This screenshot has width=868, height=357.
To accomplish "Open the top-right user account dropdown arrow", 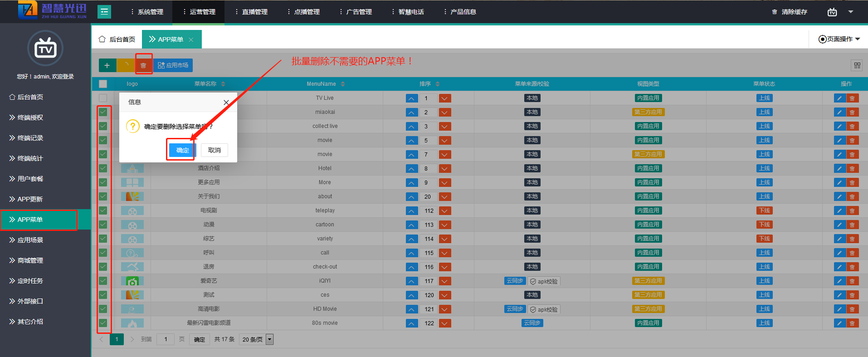I will click(x=851, y=12).
